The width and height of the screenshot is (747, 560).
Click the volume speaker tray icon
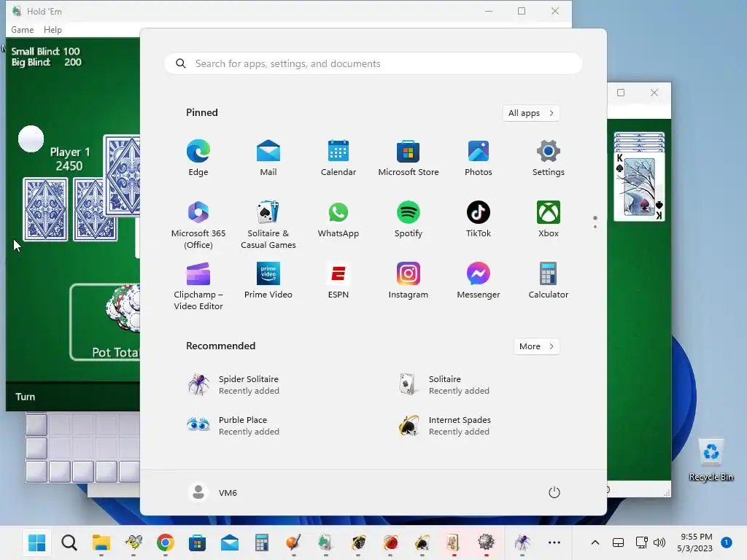[659, 542]
